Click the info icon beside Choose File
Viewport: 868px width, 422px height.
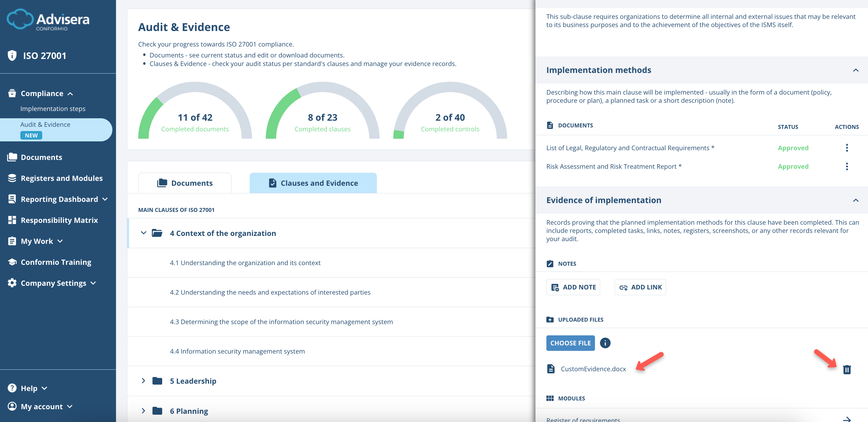[x=605, y=343]
